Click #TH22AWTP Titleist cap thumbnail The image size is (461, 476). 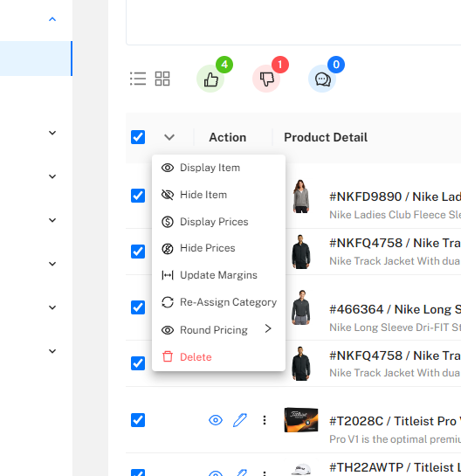coord(301,470)
